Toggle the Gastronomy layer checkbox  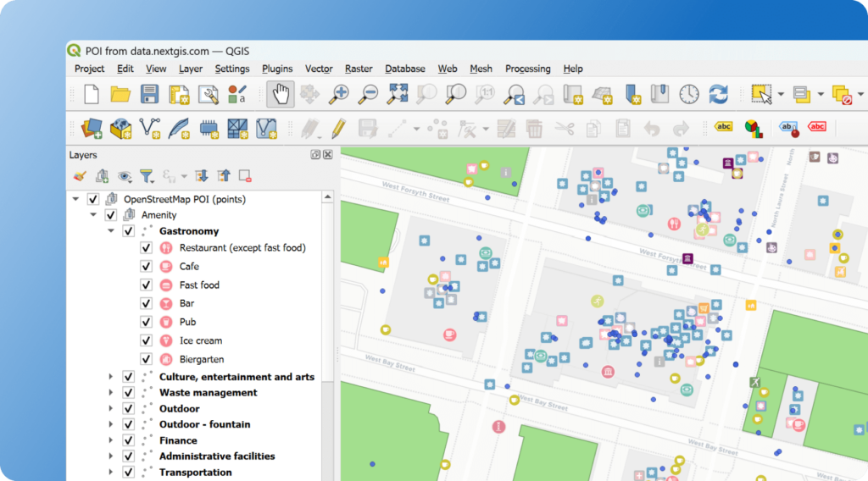[x=129, y=231]
